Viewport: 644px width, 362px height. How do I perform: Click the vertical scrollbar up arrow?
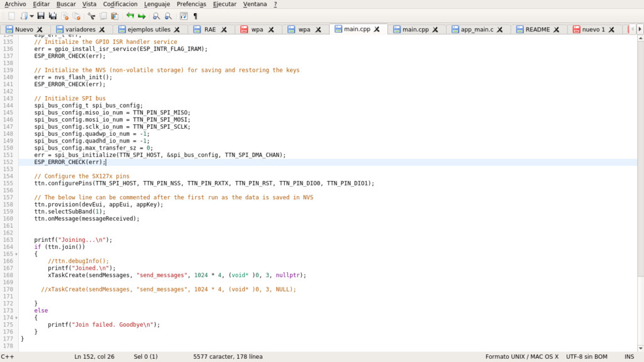tap(640, 38)
